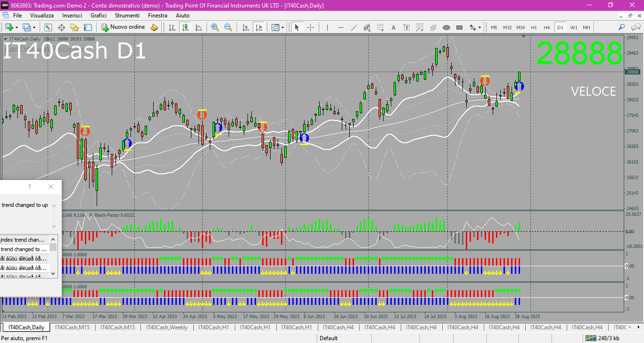This screenshot has width=644, height=343.
Task: Click alert list scrollbar down arrow
Action: coord(53,273)
